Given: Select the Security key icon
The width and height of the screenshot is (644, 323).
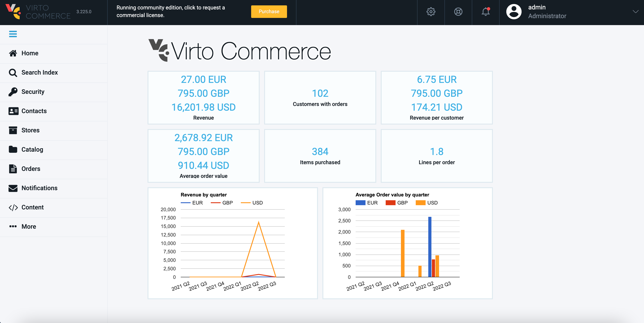Looking at the screenshot, I should pyautogui.click(x=13, y=91).
